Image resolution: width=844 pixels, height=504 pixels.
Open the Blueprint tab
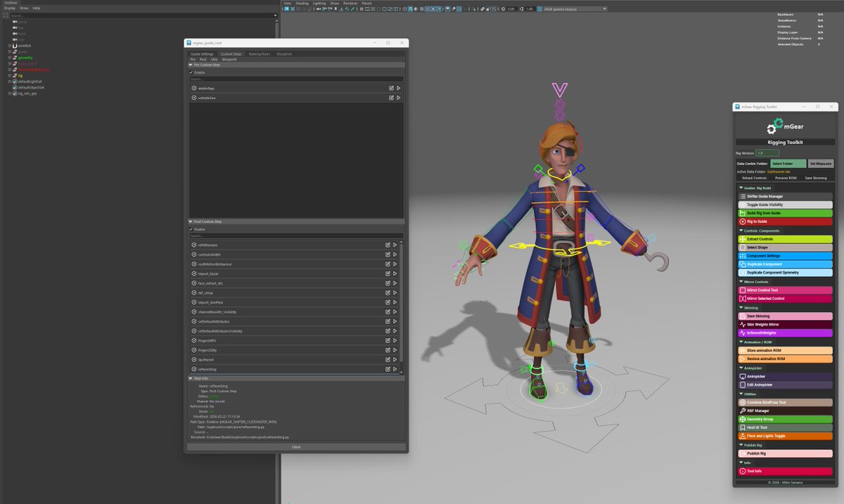pyautogui.click(x=284, y=53)
